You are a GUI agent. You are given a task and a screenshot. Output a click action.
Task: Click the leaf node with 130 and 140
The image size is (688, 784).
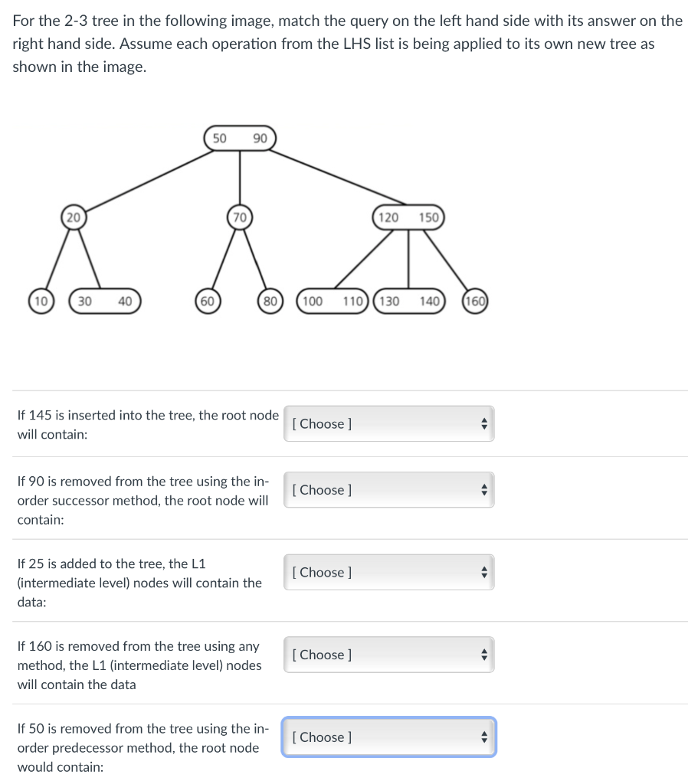410,301
